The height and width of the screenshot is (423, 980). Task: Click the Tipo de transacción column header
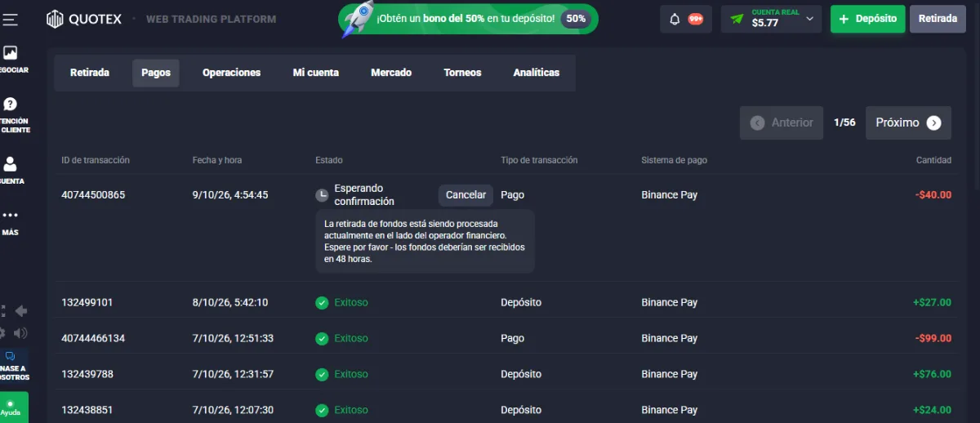coord(539,160)
